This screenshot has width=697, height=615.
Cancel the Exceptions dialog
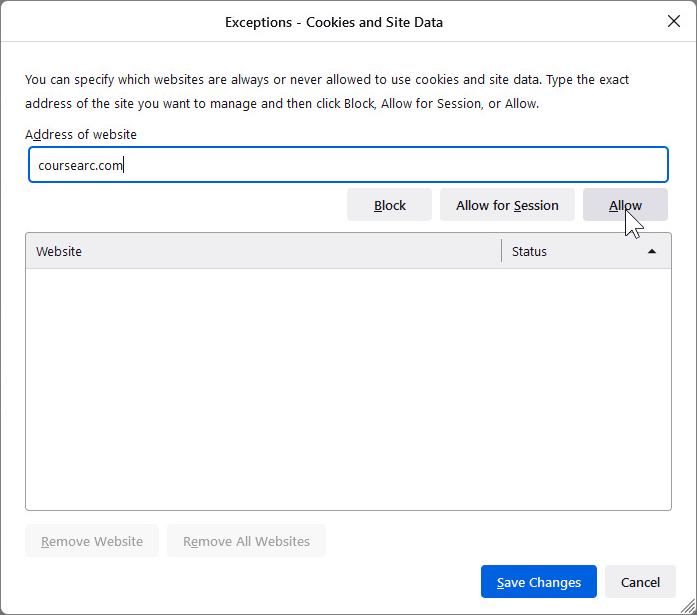(x=640, y=582)
